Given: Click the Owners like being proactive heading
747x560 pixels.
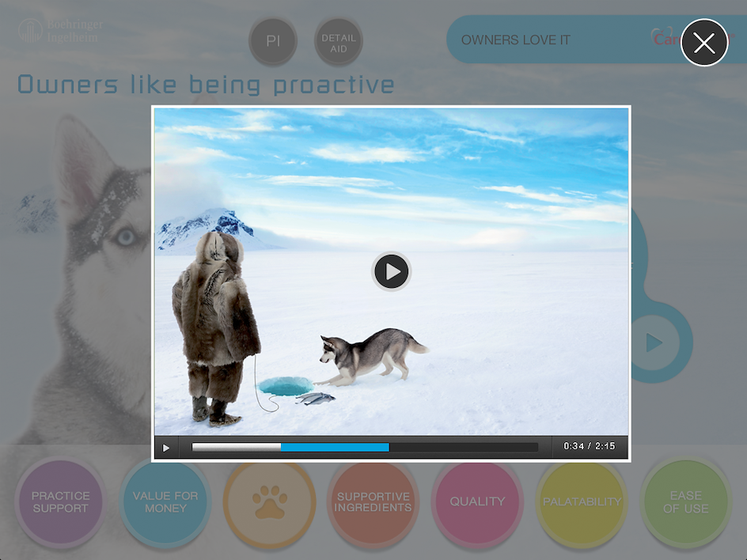Looking at the screenshot, I should [x=206, y=85].
